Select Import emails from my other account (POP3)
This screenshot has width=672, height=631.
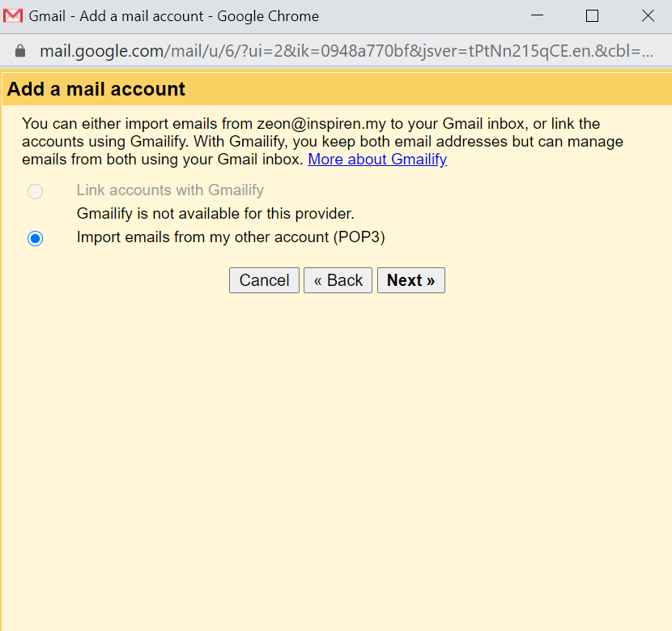(35, 238)
